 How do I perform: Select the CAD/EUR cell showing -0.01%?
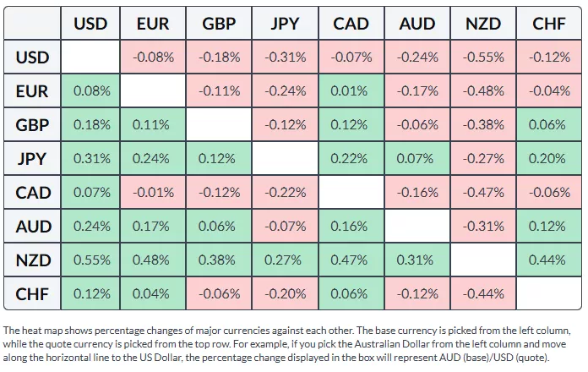point(153,193)
